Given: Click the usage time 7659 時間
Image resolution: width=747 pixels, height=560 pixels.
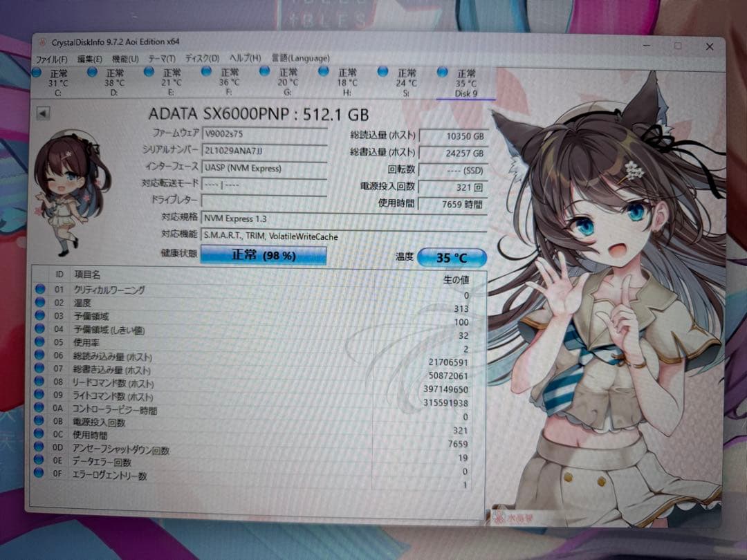Looking at the screenshot, I should (x=452, y=205).
